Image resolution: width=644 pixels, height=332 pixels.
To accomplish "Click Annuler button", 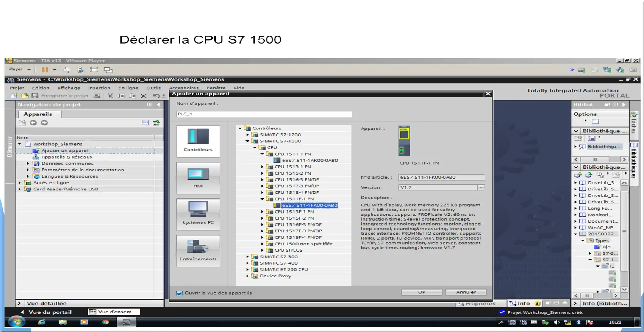I will (466, 292).
